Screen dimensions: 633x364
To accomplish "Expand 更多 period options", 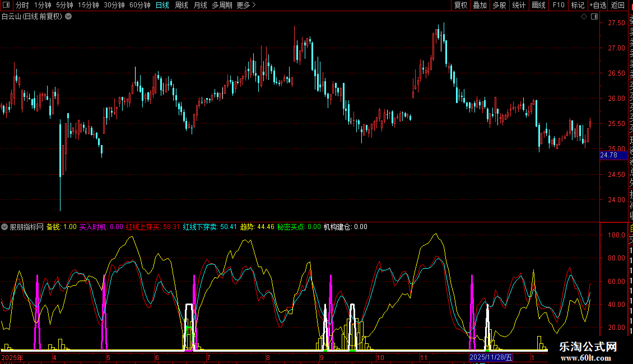I will tap(246, 5).
